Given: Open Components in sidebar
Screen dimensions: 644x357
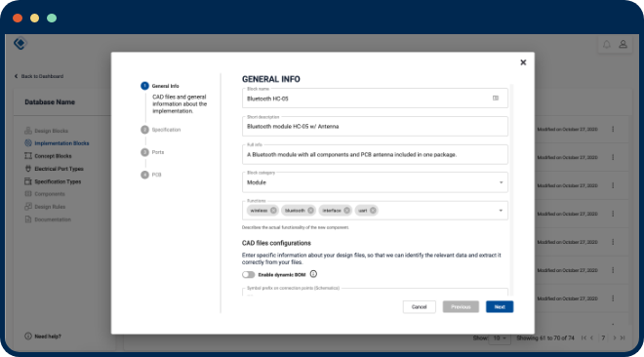Looking at the screenshot, I should (x=45, y=194).
